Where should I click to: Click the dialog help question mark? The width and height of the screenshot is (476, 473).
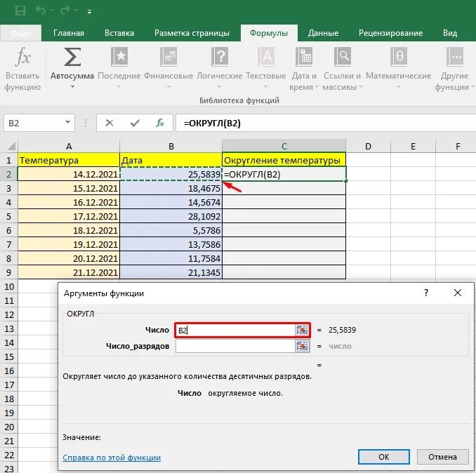click(x=426, y=293)
